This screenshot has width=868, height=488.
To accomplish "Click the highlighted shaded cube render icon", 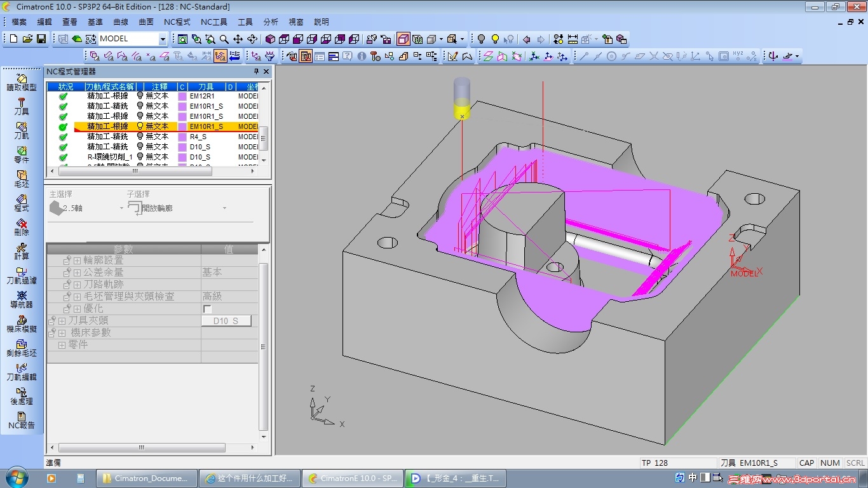I will 403,39.
